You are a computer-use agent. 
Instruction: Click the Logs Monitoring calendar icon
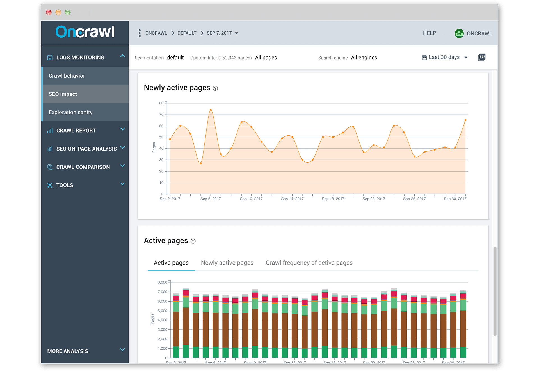click(x=50, y=57)
